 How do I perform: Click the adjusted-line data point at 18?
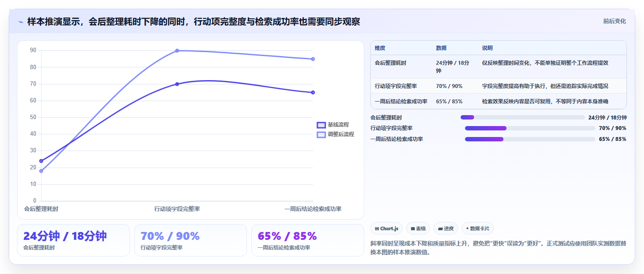(x=41, y=171)
